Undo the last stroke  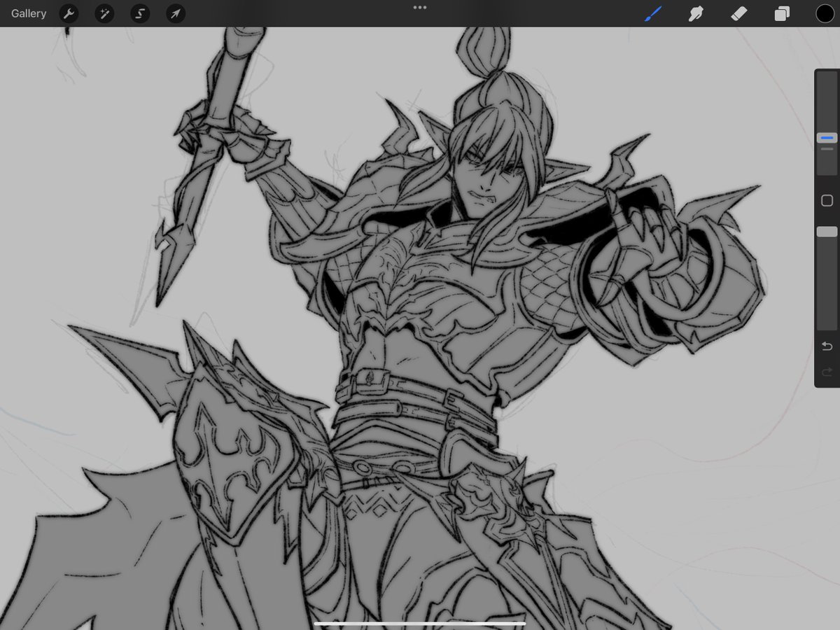pyautogui.click(x=827, y=346)
